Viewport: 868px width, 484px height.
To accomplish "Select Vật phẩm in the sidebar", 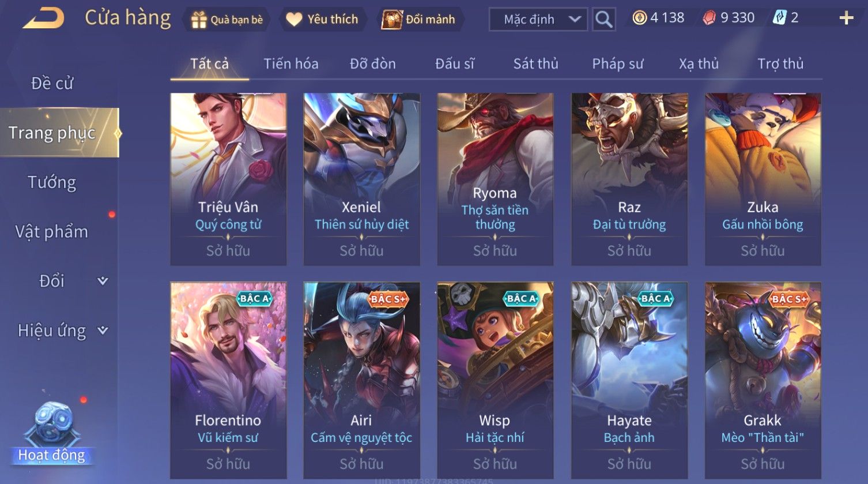I will (52, 232).
